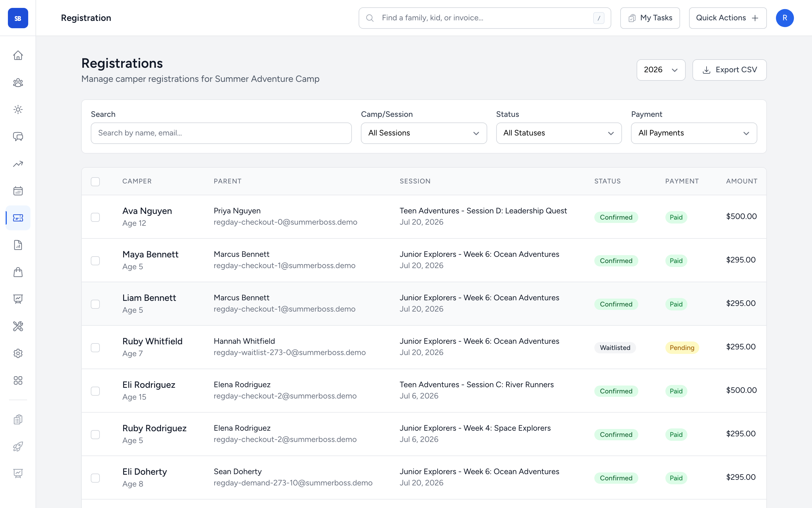Click the slash shortcut badge in search
This screenshot has width=812, height=508.
[599, 18]
